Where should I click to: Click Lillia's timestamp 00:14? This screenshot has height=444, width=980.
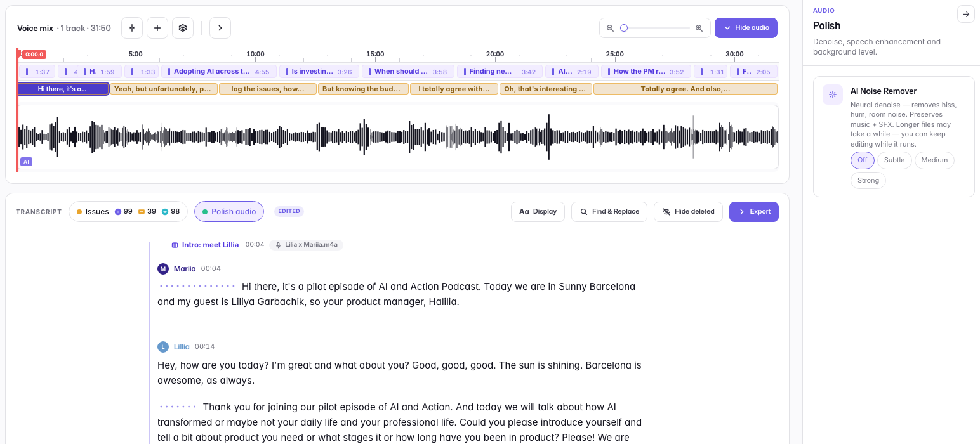point(204,347)
